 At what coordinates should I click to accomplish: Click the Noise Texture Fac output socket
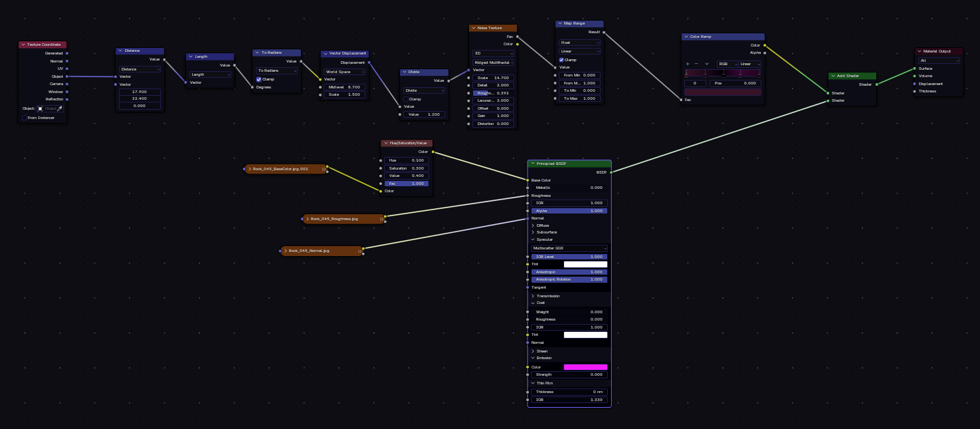518,37
